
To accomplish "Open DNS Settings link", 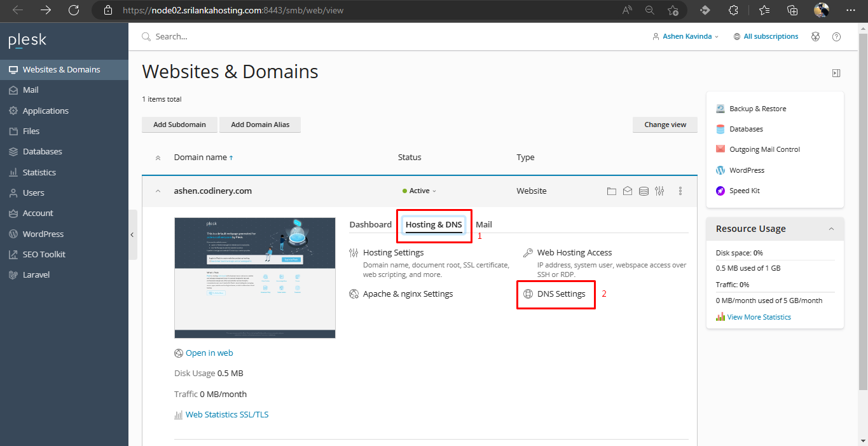I will click(561, 294).
